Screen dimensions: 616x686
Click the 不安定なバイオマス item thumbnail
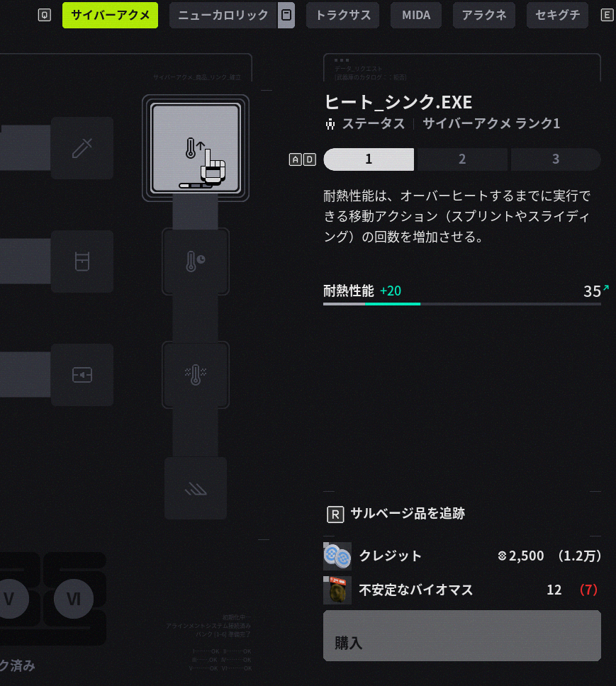point(337,590)
